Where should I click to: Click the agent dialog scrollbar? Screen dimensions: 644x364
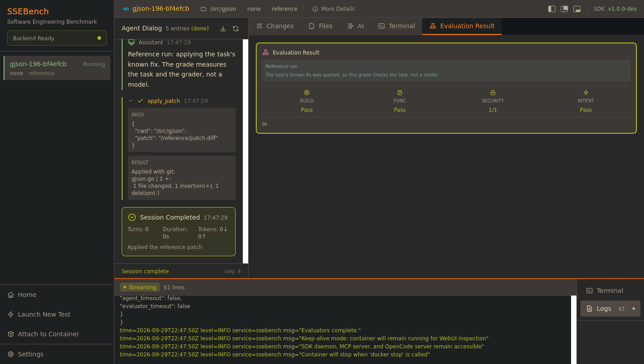[246, 151]
